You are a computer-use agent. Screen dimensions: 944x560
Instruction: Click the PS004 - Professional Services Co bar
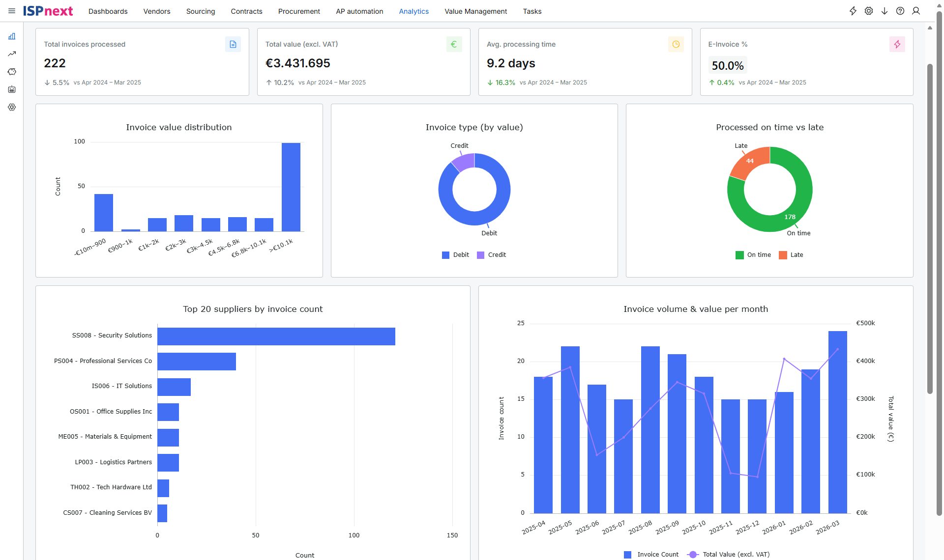pyautogui.click(x=197, y=362)
